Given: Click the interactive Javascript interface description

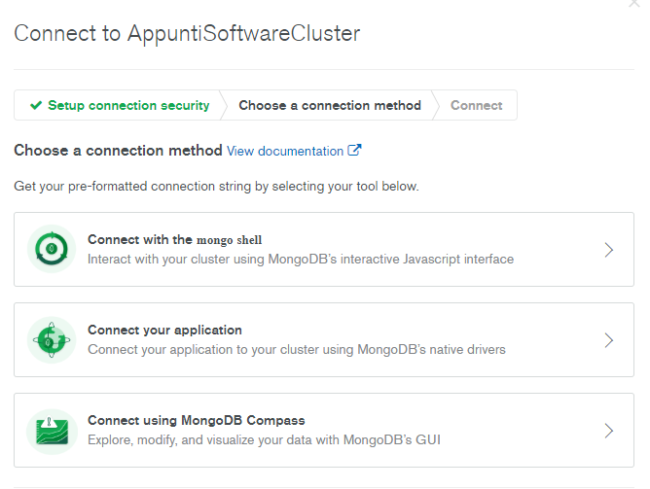Looking at the screenshot, I should [301, 259].
